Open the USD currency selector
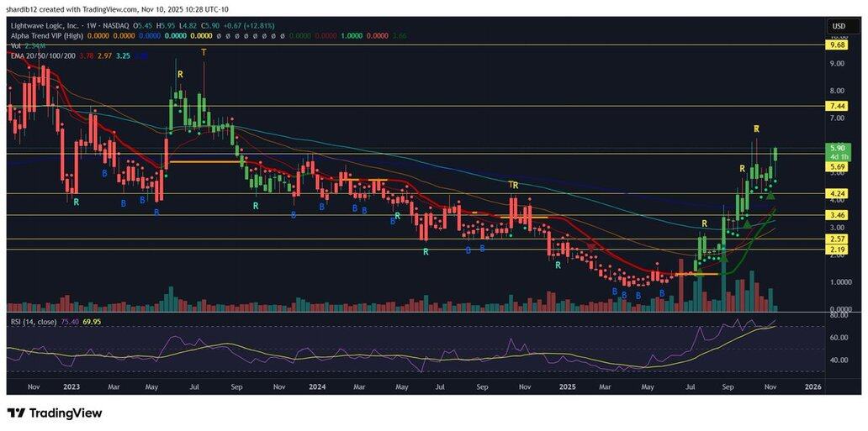The image size is (868, 431). point(839,26)
